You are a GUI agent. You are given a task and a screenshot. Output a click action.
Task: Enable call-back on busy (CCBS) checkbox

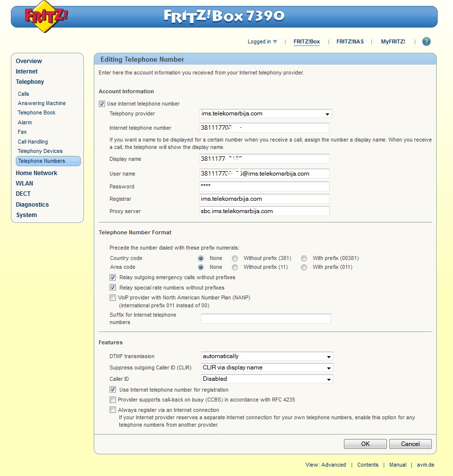pos(113,400)
